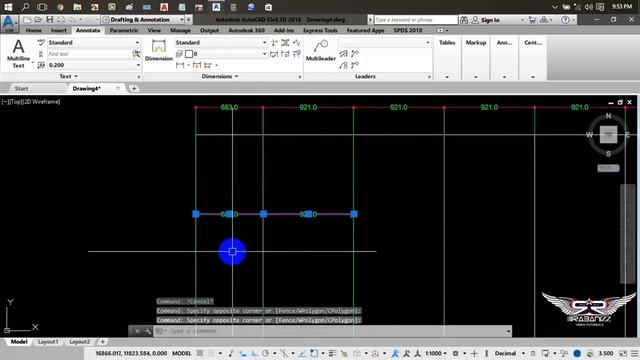Select the Multiline Text tool

(18, 53)
